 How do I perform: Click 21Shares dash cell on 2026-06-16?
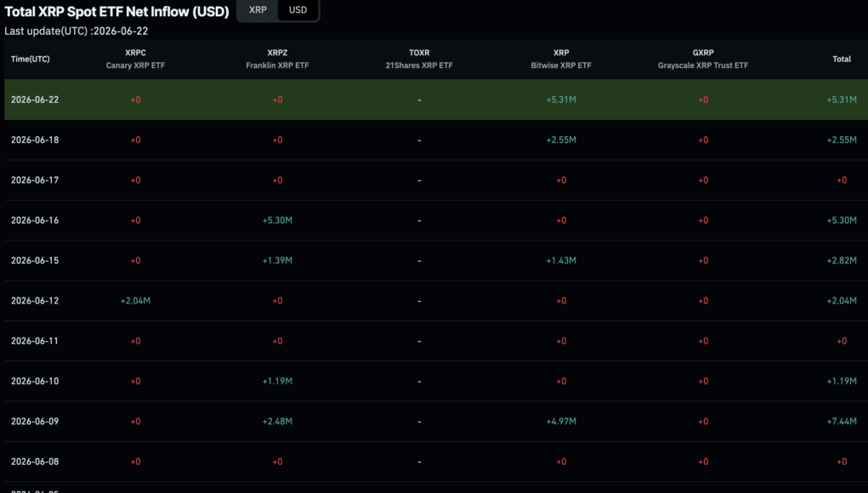click(x=419, y=221)
